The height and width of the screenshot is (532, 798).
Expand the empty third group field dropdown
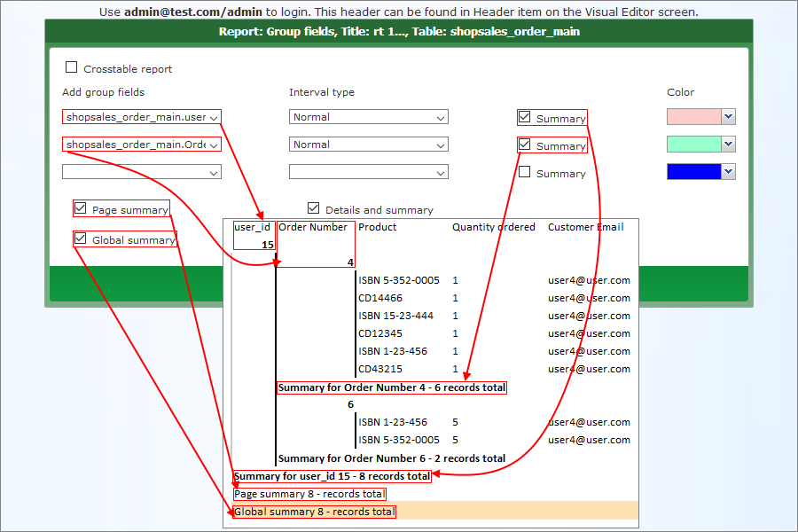point(142,172)
